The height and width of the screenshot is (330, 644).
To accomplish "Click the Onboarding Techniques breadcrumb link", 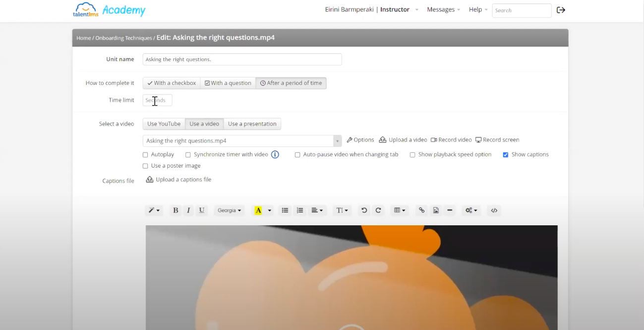I will point(123,38).
